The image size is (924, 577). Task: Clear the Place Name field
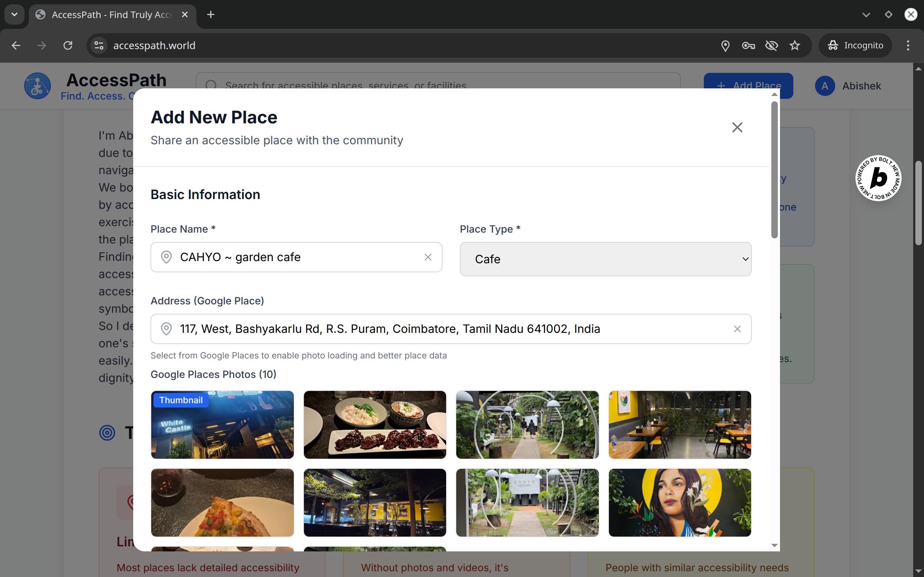pyautogui.click(x=428, y=257)
